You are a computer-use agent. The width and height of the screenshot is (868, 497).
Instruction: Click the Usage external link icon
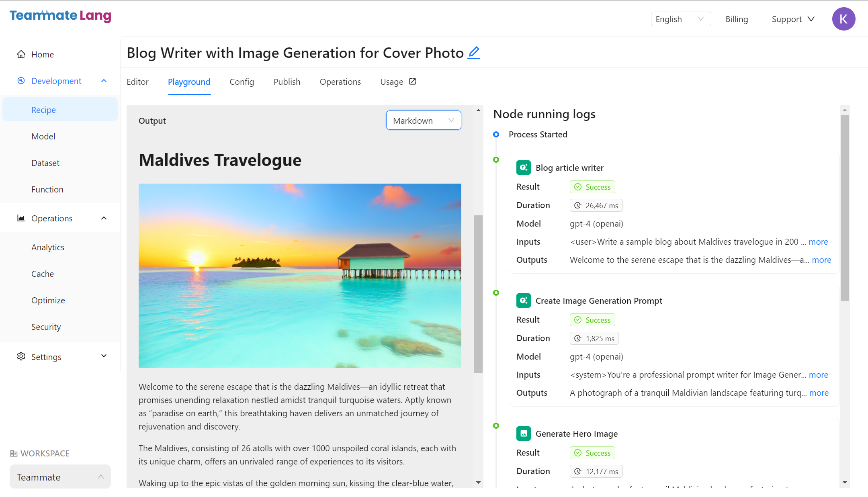tap(412, 82)
